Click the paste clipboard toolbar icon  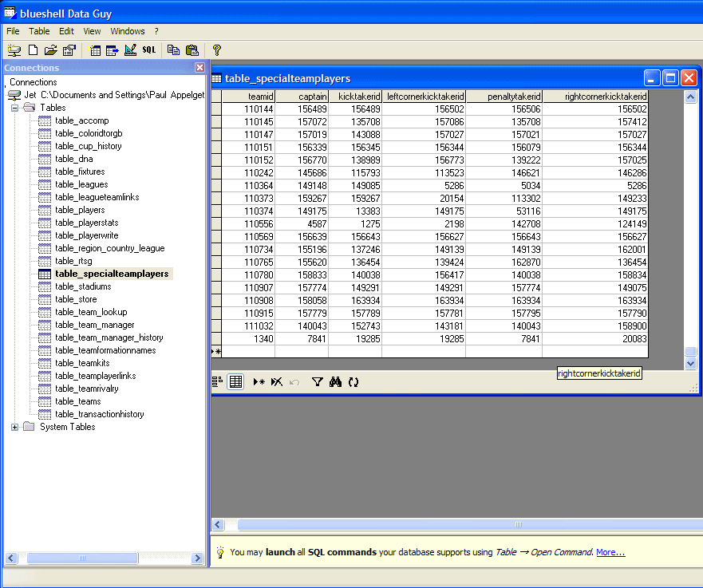pos(192,50)
